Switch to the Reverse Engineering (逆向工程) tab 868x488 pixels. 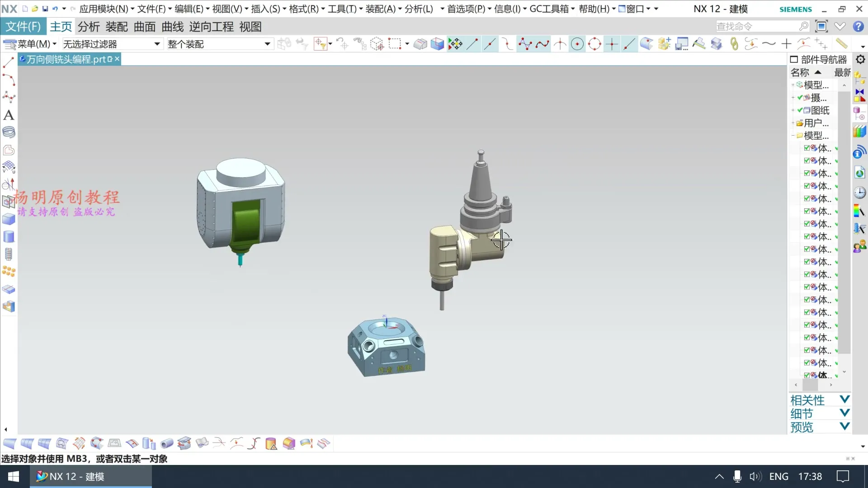(x=211, y=27)
